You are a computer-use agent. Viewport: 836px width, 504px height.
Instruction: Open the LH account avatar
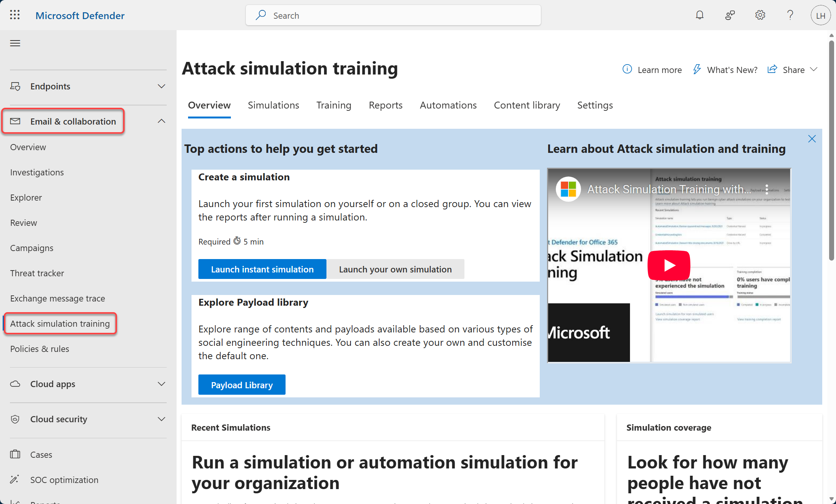coord(820,16)
